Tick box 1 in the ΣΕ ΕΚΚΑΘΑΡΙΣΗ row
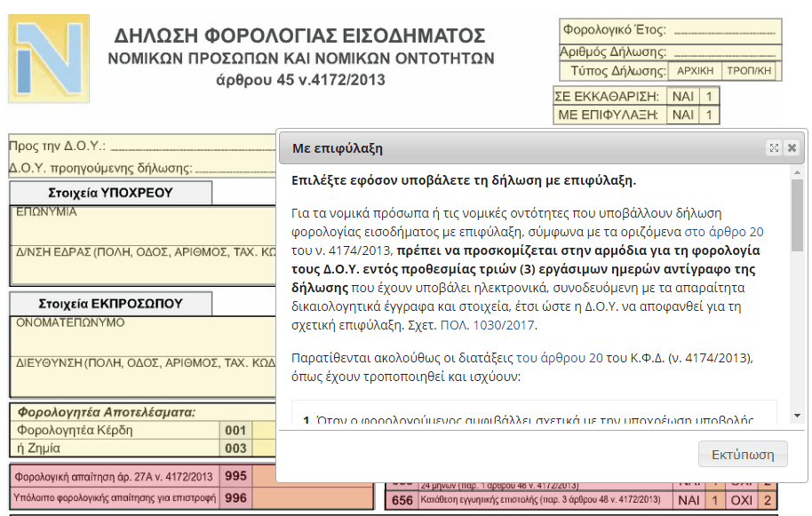The height and width of the screenshot is (516, 812). (x=709, y=96)
